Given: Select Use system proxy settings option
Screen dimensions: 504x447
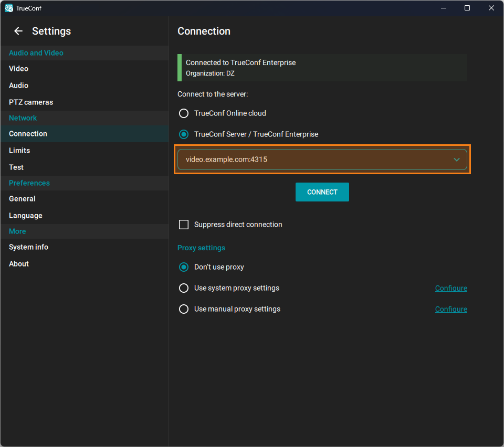Looking at the screenshot, I should coord(184,288).
